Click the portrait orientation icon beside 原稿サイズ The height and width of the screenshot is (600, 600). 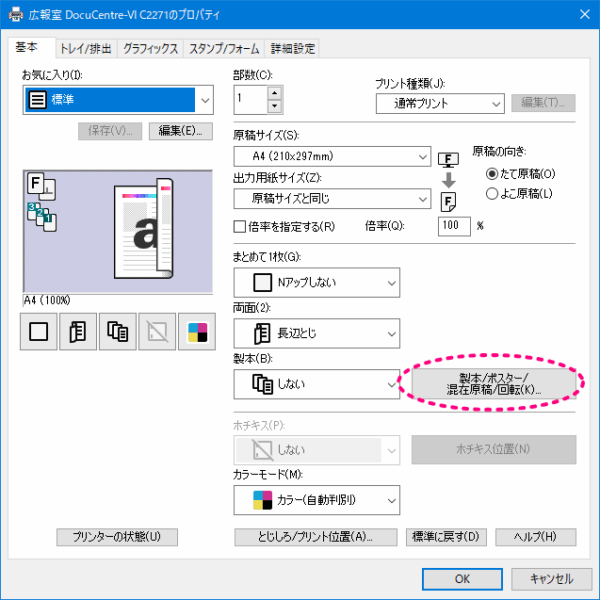point(450,158)
